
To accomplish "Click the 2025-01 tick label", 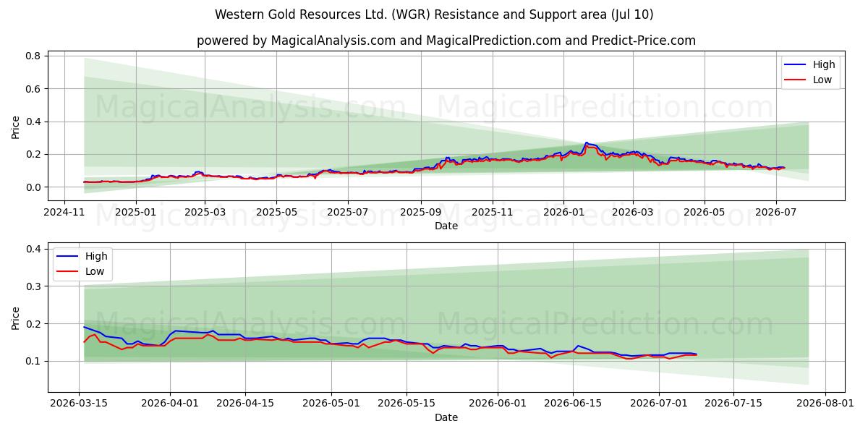I will [x=135, y=213].
